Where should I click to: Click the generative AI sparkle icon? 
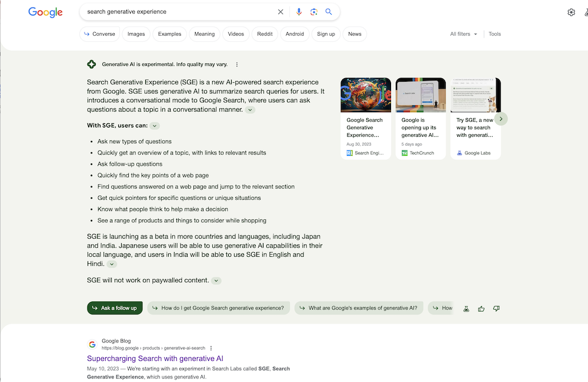coord(92,64)
